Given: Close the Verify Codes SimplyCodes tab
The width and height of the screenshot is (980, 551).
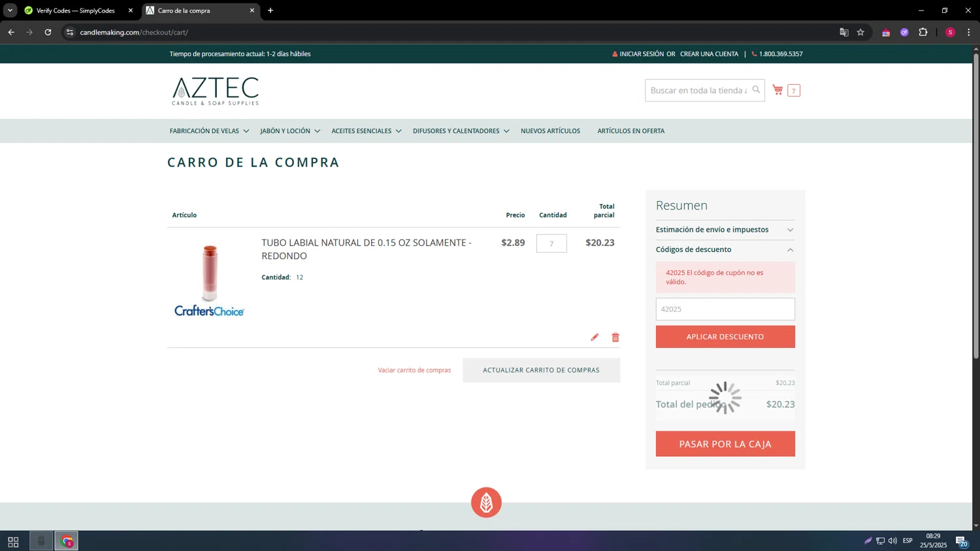Looking at the screenshot, I should [x=131, y=10].
